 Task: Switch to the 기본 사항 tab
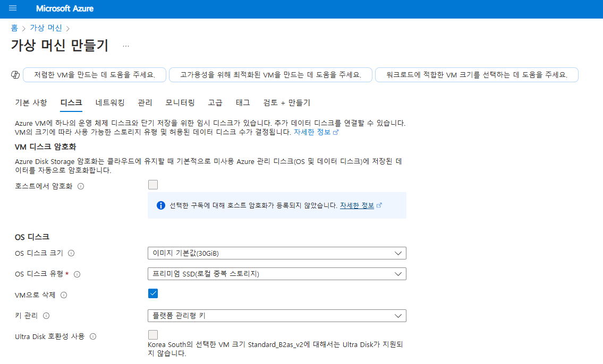31,102
